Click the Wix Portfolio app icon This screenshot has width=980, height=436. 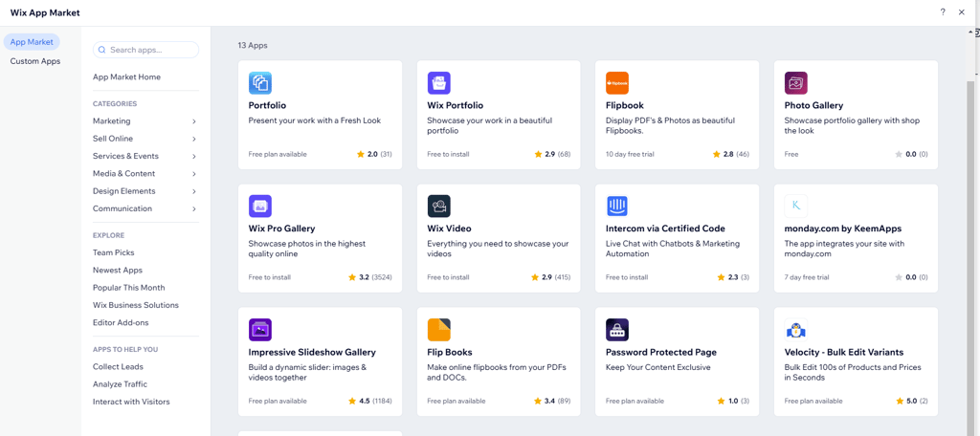click(438, 83)
